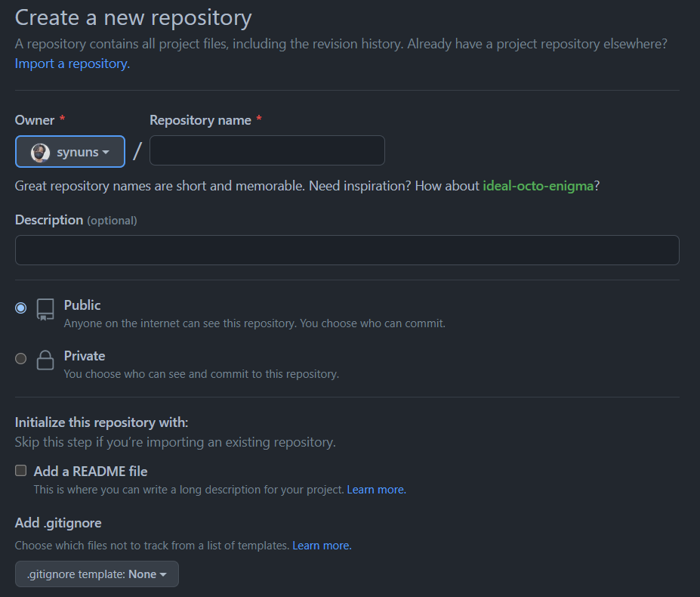Select the Public radio button
The width and height of the screenshot is (700, 597).
point(20,308)
